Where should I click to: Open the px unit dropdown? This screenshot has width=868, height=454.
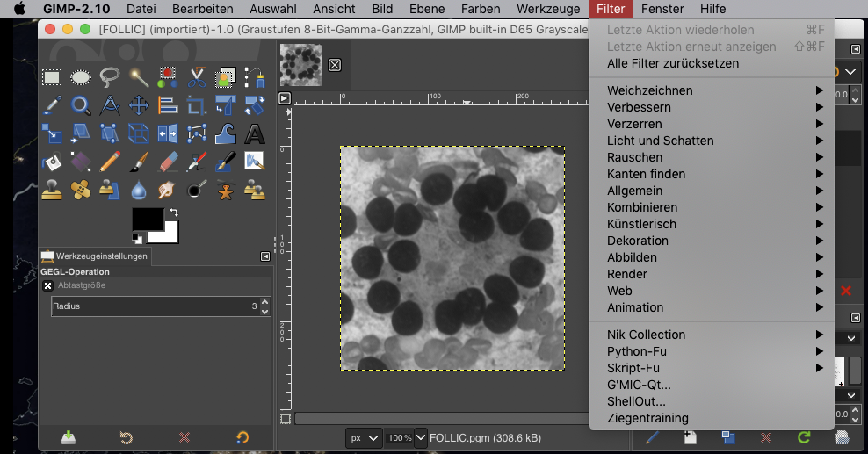coord(364,437)
